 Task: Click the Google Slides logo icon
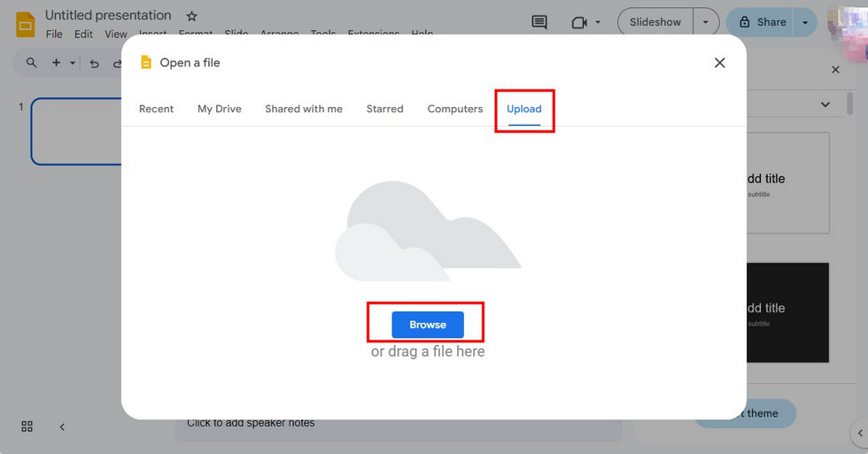(x=26, y=25)
